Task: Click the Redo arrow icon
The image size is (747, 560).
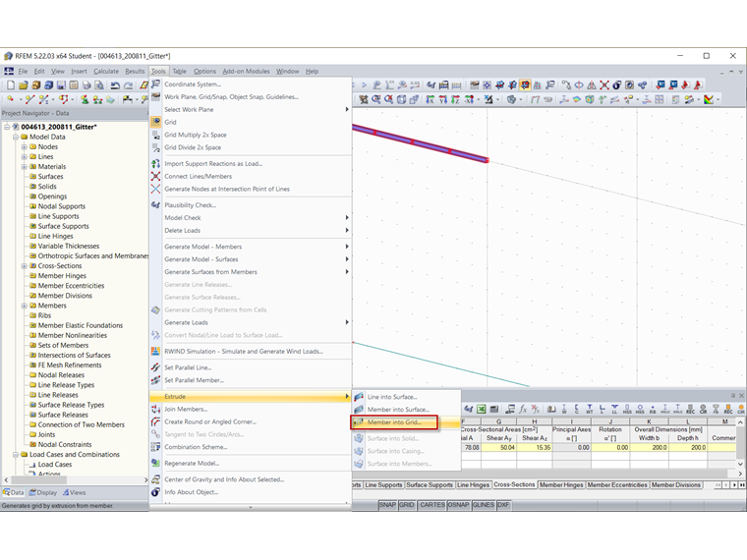Action: 128,85
